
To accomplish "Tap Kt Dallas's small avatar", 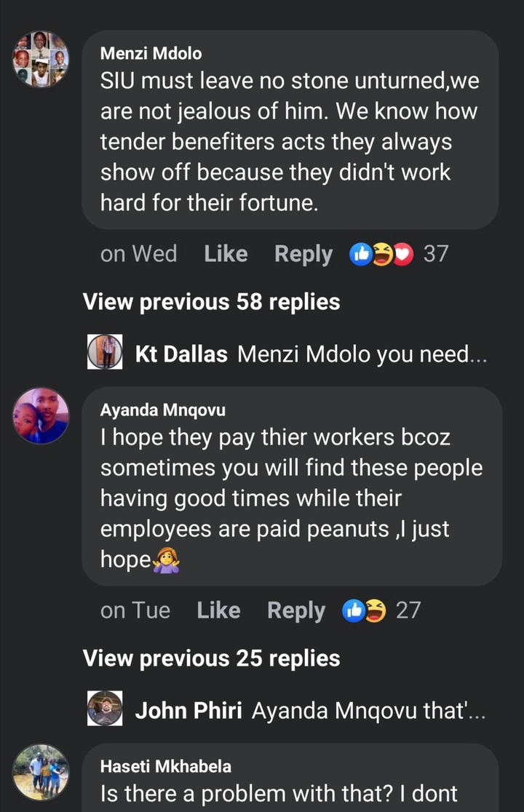I will pyautogui.click(x=105, y=351).
